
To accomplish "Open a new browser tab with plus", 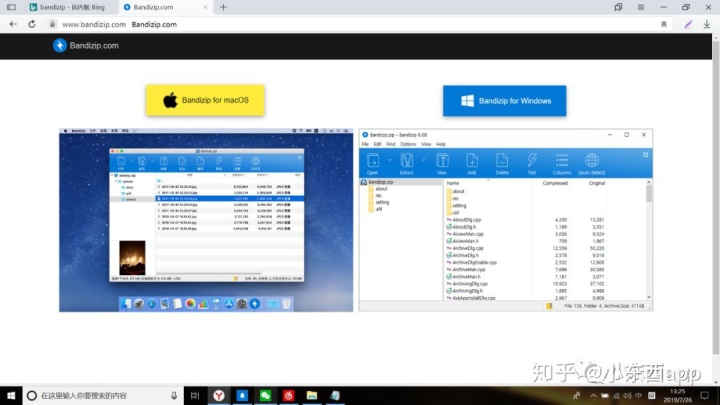I will [x=223, y=7].
